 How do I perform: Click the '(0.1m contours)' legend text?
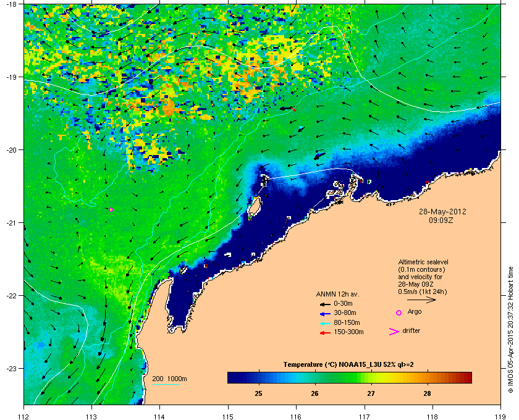click(421, 269)
